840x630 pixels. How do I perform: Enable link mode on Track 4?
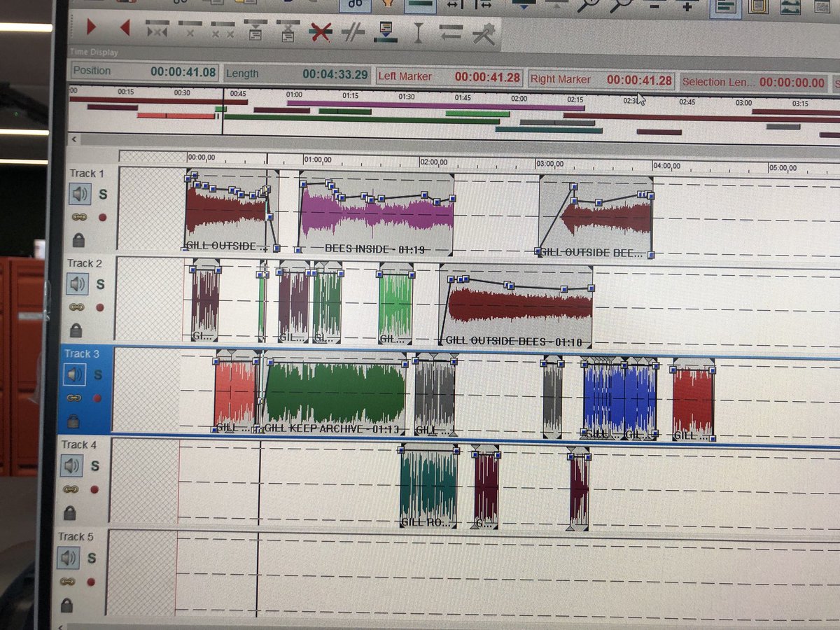pyautogui.click(x=72, y=489)
